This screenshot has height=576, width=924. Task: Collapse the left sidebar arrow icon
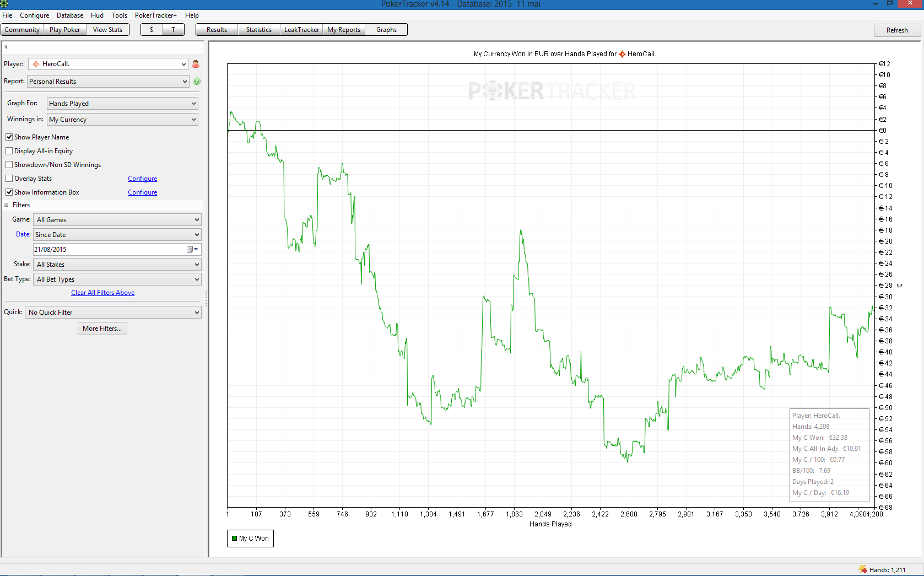coord(6,47)
